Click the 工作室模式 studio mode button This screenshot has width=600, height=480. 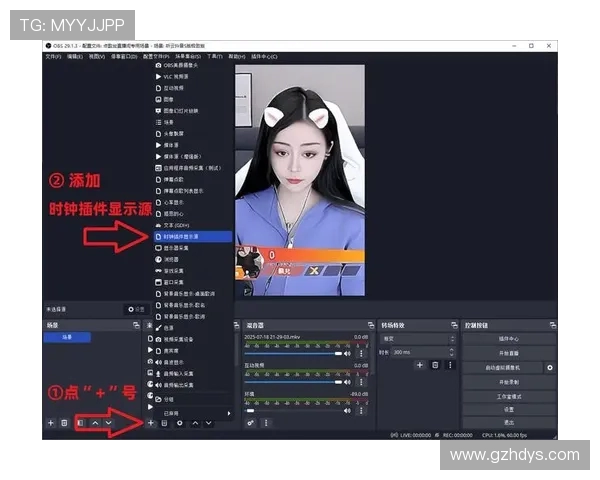click(x=509, y=396)
